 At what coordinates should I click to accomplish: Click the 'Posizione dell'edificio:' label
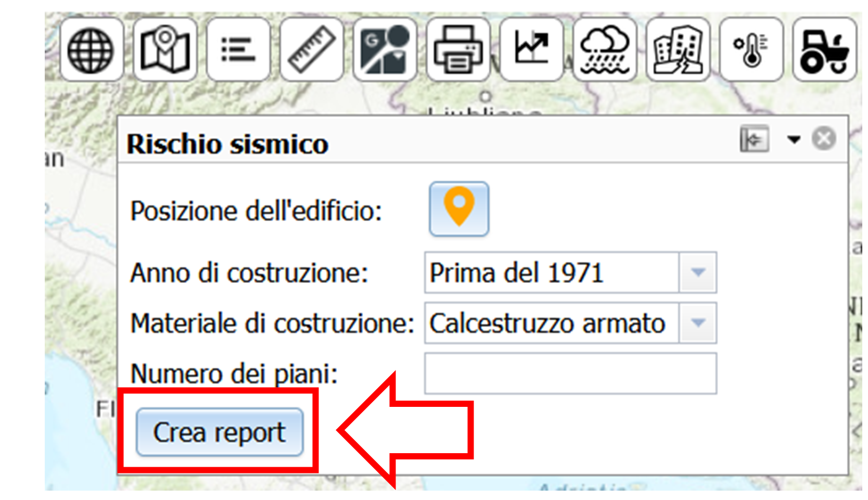coord(256,211)
